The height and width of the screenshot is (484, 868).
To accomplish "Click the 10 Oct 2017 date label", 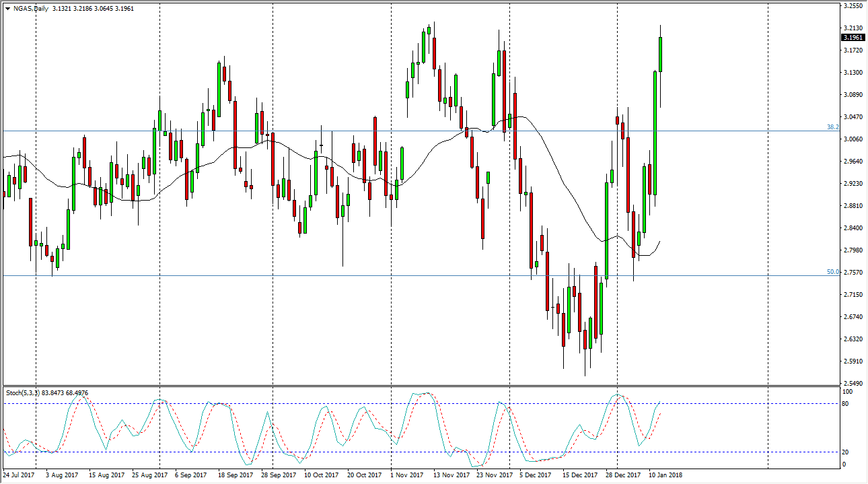I will pyautogui.click(x=322, y=475).
